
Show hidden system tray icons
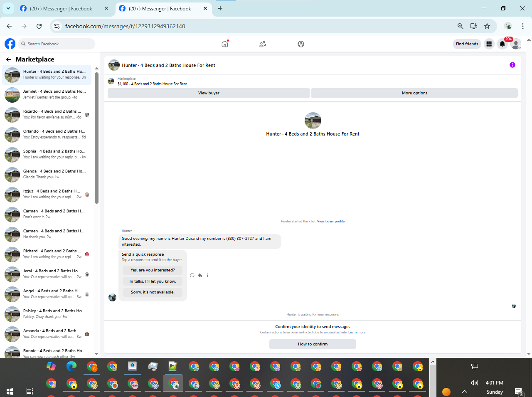pyautogui.click(x=465, y=392)
